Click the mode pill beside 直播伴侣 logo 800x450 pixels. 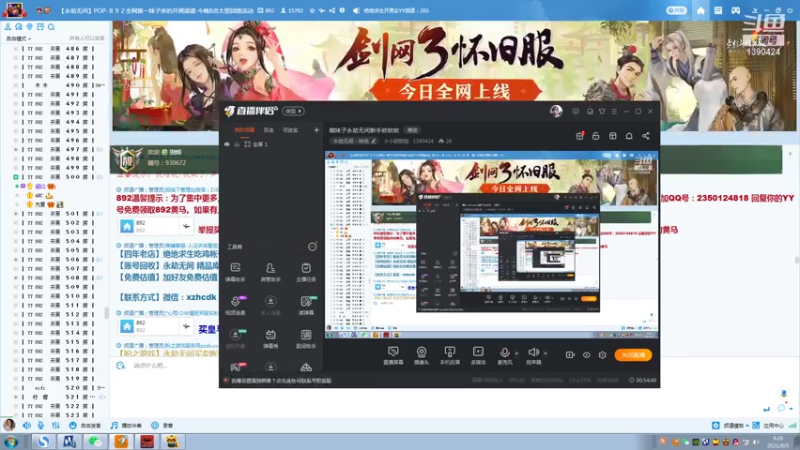(x=293, y=111)
